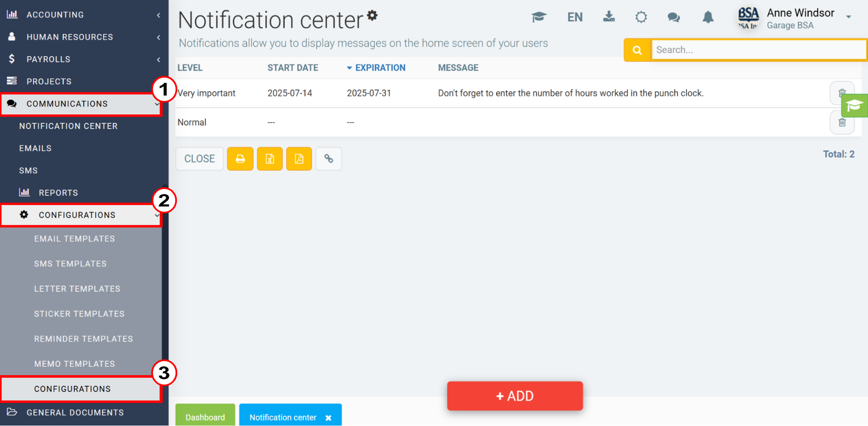Screen dimensions: 868x426
Task: Open the SMS Templates menu item
Action: coord(70,263)
